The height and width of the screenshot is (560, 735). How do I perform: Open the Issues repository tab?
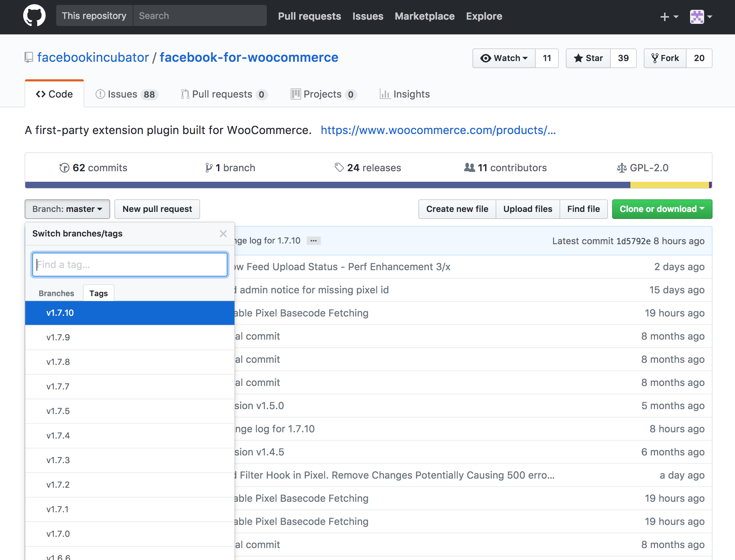126,94
